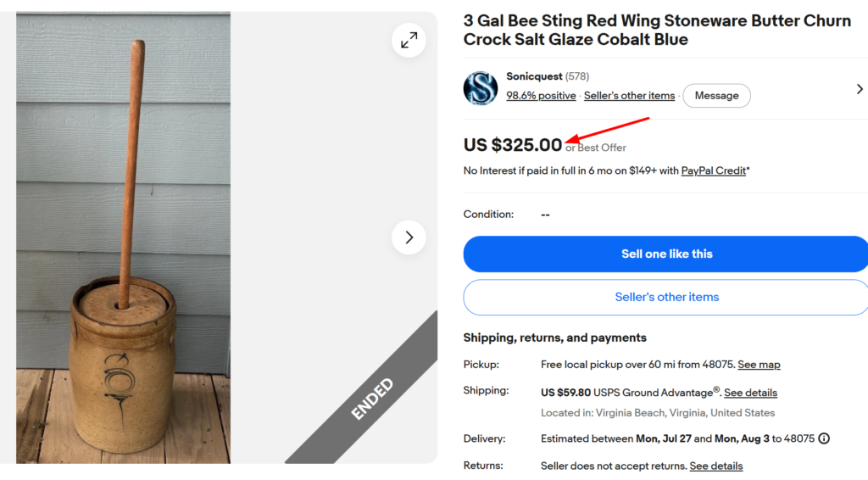Message the seller Sonicquest
868x480 pixels.
pyautogui.click(x=716, y=96)
